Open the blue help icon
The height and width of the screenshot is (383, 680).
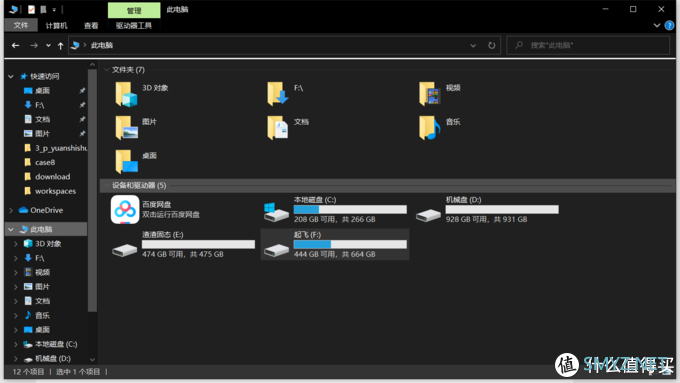pos(669,26)
